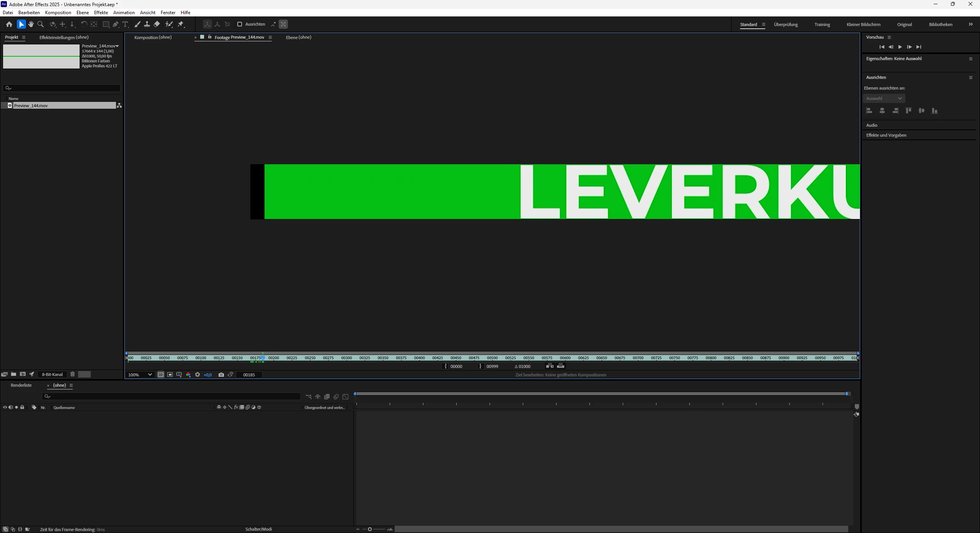This screenshot has height=533, width=980.
Task: Switch to the Training workspace
Action: (x=822, y=24)
